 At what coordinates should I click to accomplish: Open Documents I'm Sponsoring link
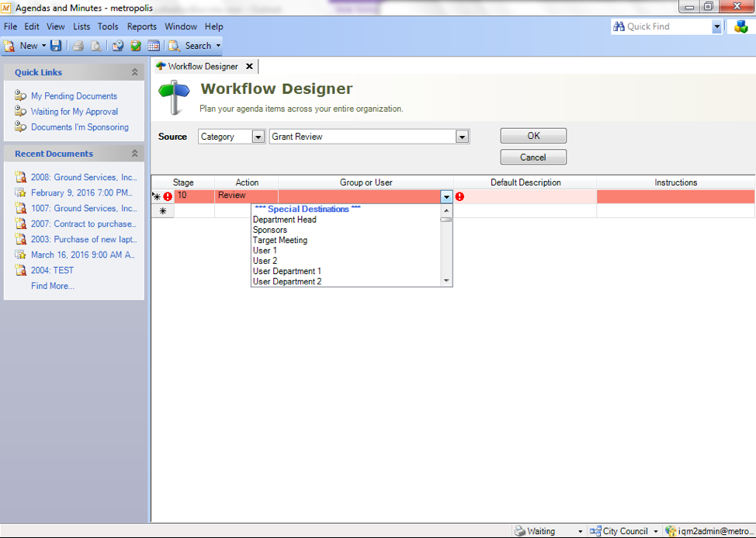click(x=80, y=127)
